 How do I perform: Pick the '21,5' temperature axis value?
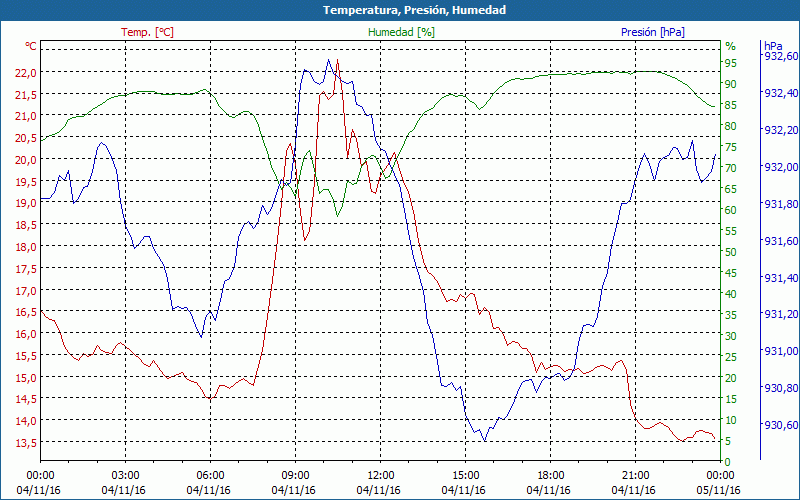coord(27,94)
